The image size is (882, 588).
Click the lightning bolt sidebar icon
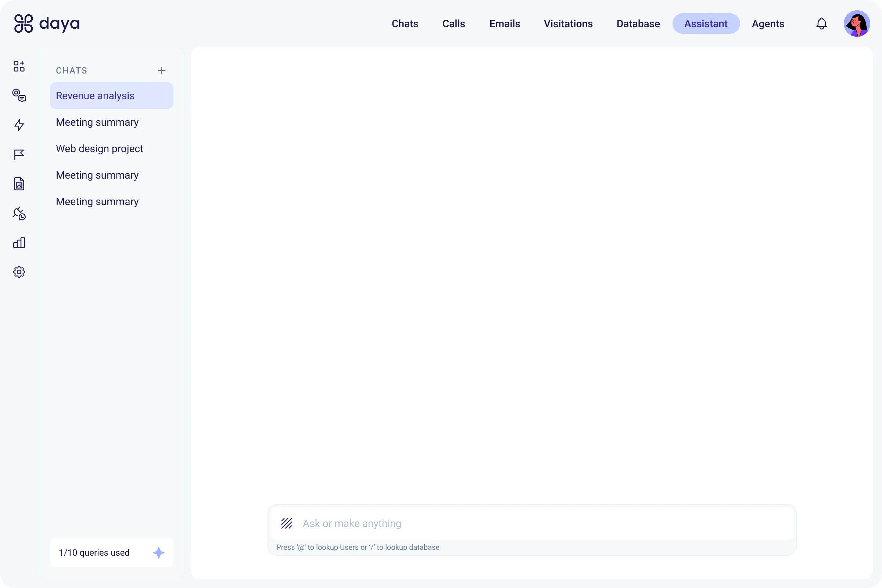(19, 125)
